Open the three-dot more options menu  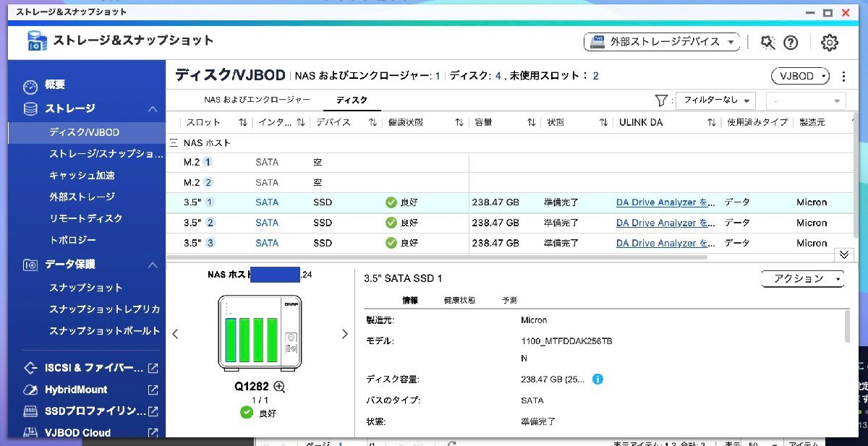tap(843, 76)
